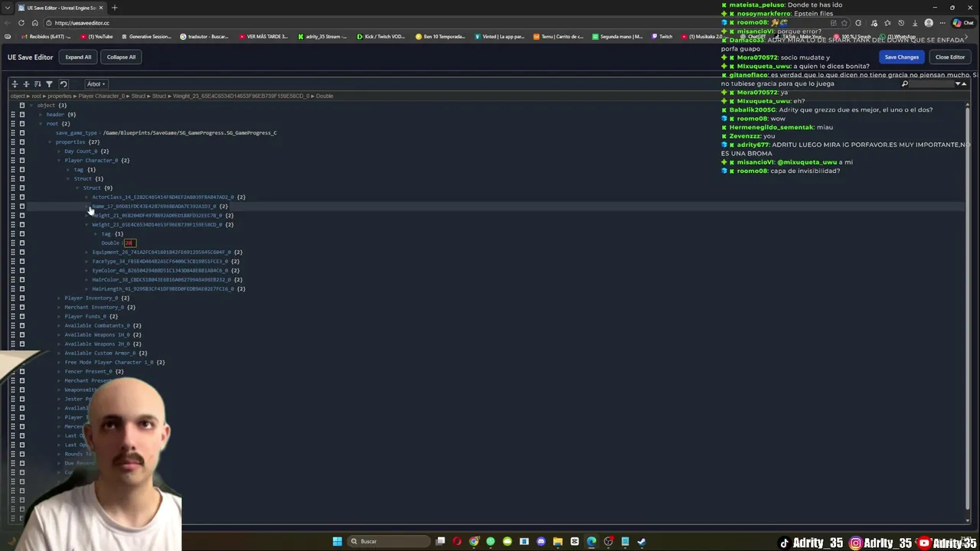Expand the Merchant Inventory_0 node
This screenshot has height=551, width=980.
coord(59,308)
